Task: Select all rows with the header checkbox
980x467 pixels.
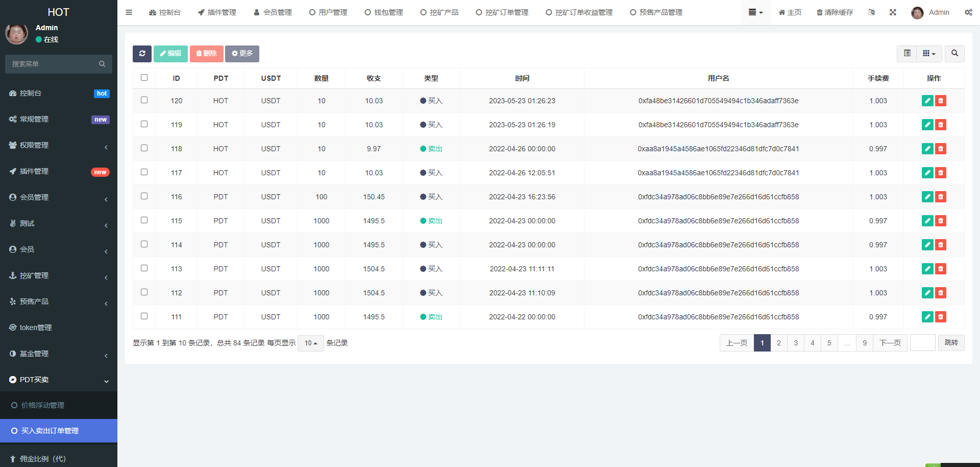Action: 144,77
